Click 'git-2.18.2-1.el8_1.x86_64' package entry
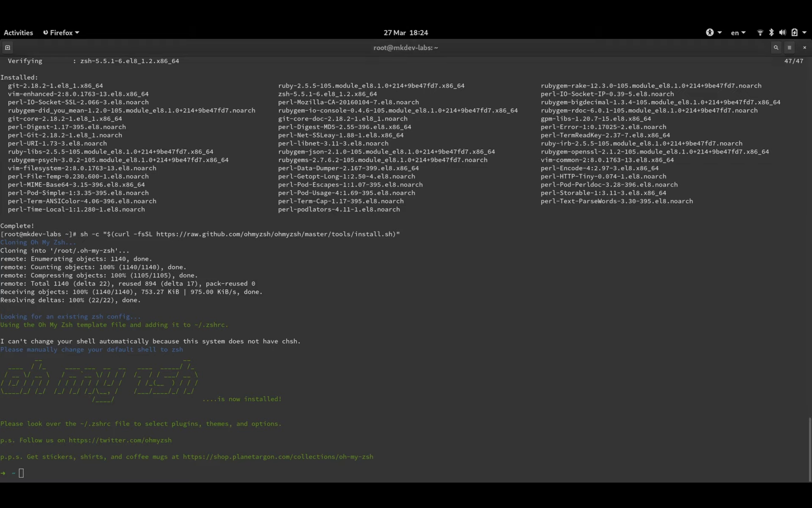The height and width of the screenshot is (508, 812). click(x=56, y=86)
